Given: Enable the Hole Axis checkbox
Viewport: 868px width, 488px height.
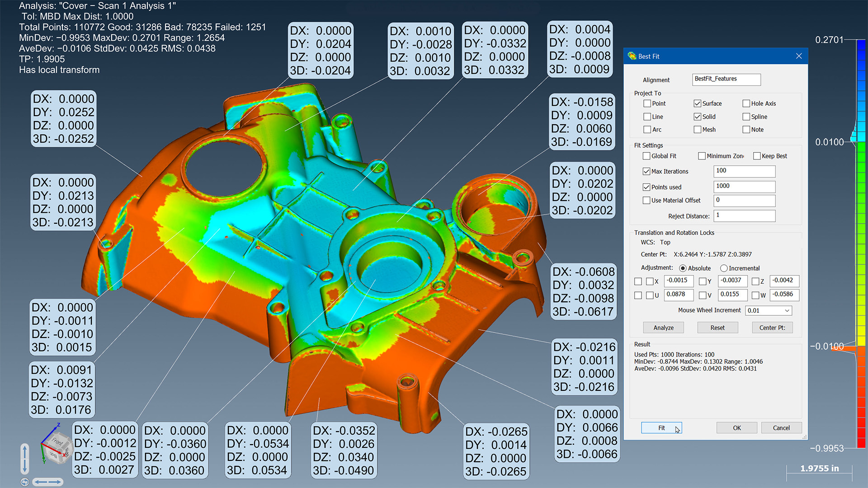Looking at the screenshot, I should tap(746, 103).
